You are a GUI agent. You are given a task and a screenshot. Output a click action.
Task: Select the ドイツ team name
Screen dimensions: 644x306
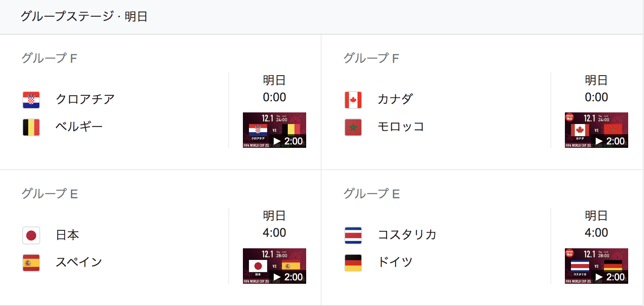pos(396,262)
